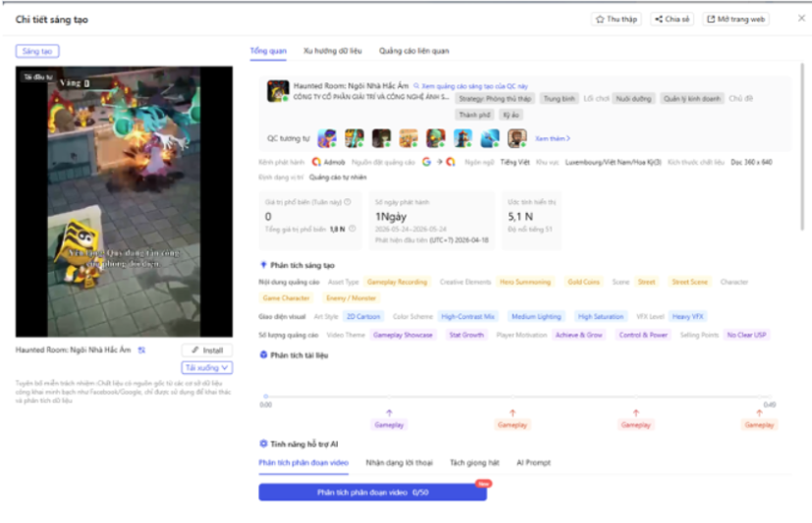The width and height of the screenshot is (812, 523).
Task: Open the last similar ad app icon
Action: coord(516,138)
